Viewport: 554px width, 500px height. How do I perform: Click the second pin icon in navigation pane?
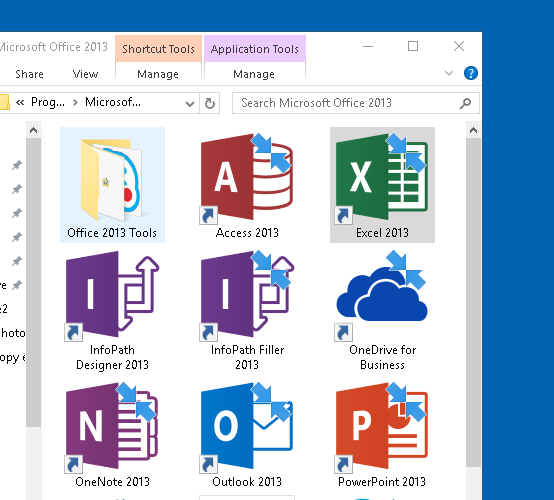17,189
